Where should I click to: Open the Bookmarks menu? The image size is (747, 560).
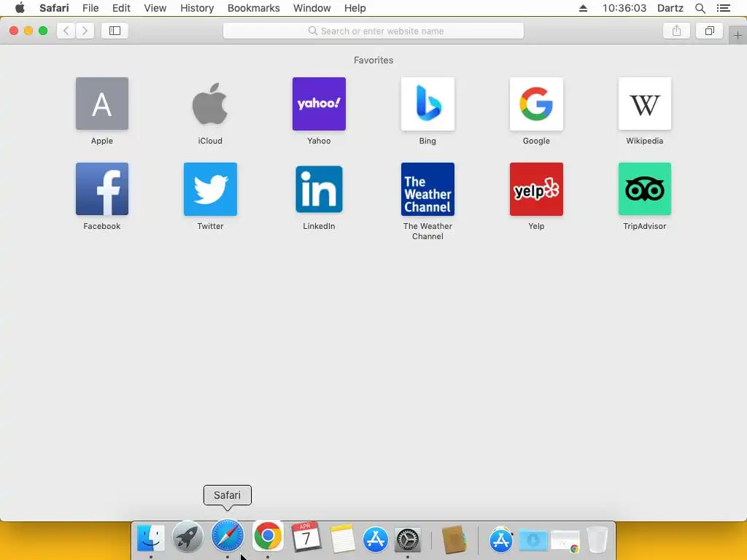[254, 8]
